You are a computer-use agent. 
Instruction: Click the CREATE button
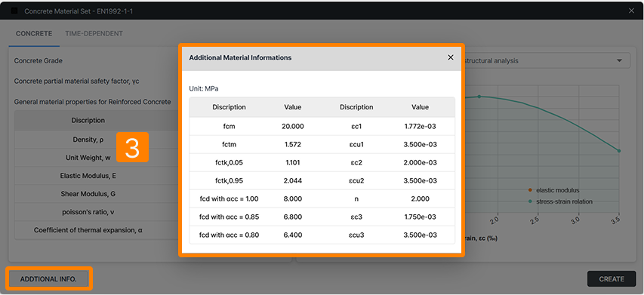click(612, 279)
